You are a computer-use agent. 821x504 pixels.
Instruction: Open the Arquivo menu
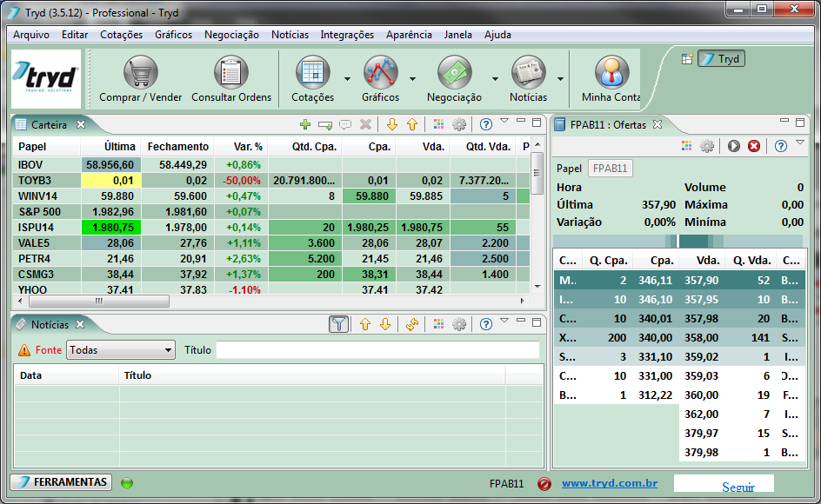tap(31, 35)
